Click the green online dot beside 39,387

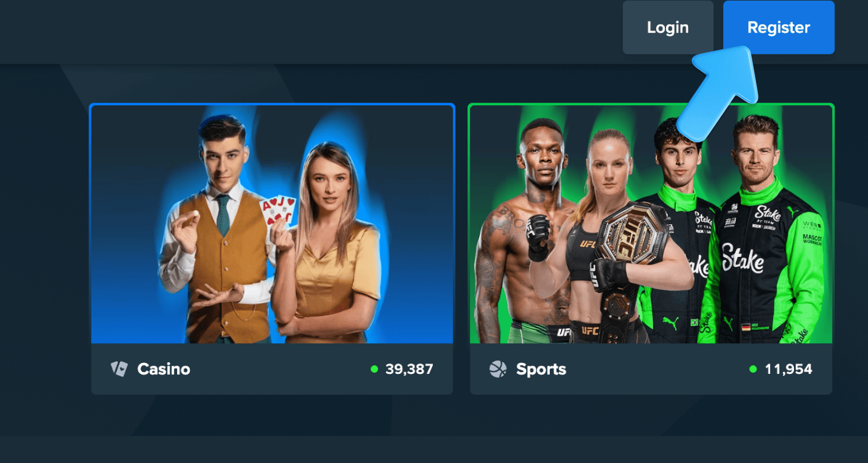point(374,369)
